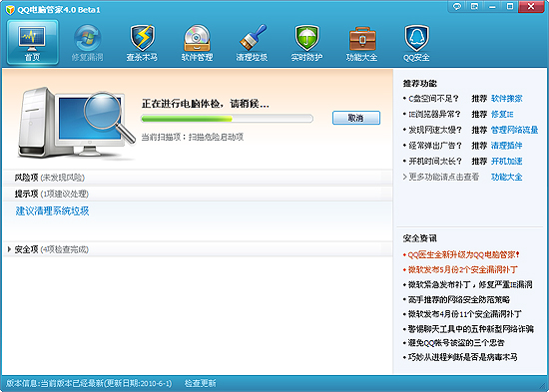Open the 软件管理 software manager icon
Screen dimensions: 549x392
pos(197,42)
